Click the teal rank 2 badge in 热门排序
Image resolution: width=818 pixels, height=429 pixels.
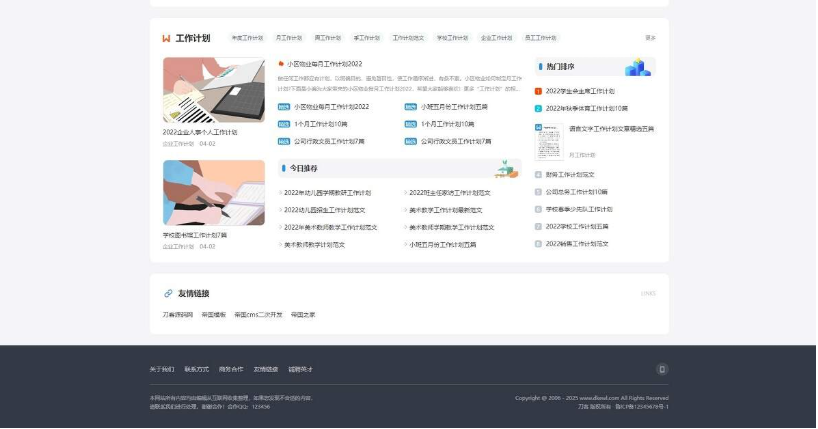[538, 109]
